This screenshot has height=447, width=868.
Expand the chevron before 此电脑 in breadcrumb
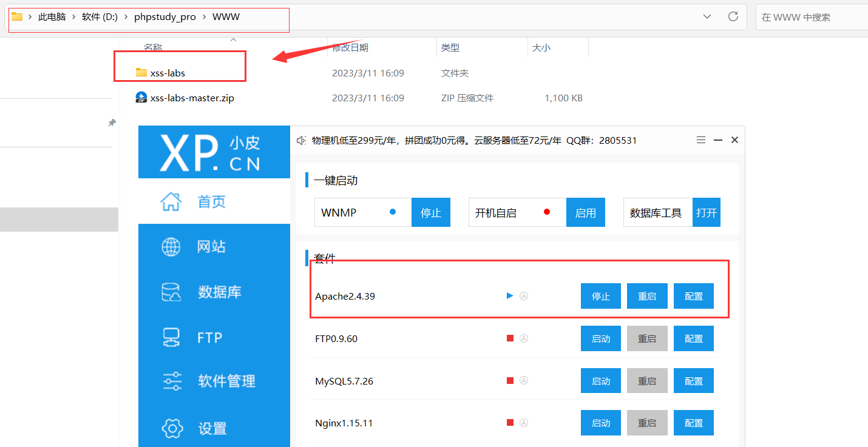click(x=30, y=17)
